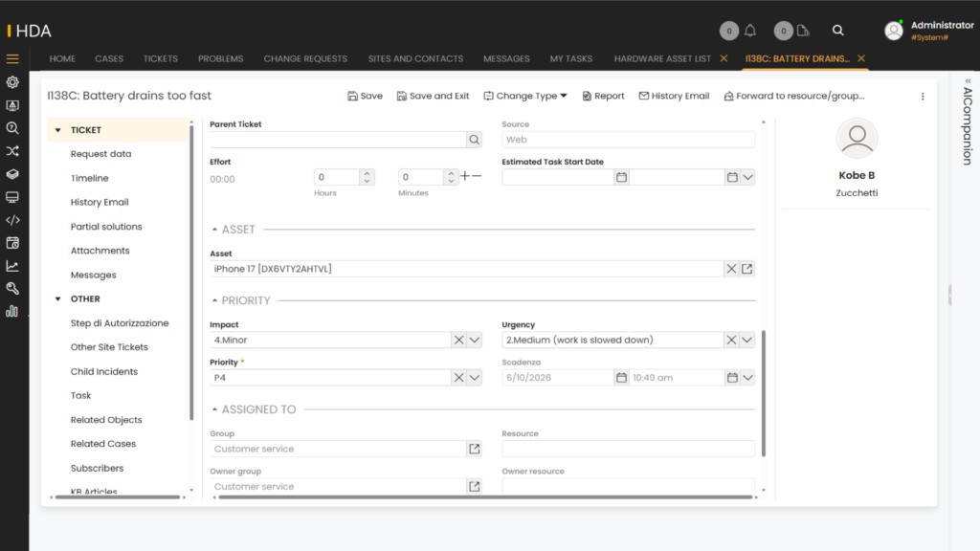Collapse the PRIORITY section
Image resolution: width=980 pixels, height=551 pixels.
[x=214, y=300]
